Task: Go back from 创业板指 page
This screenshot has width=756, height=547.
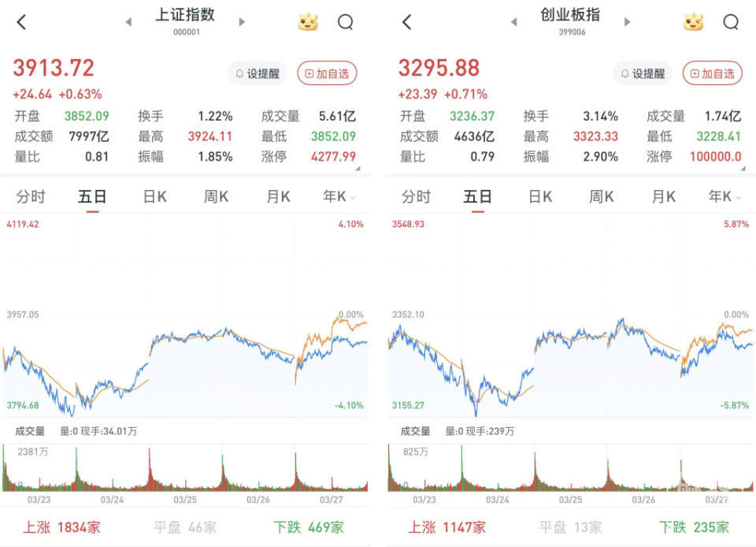Action: coord(406,22)
